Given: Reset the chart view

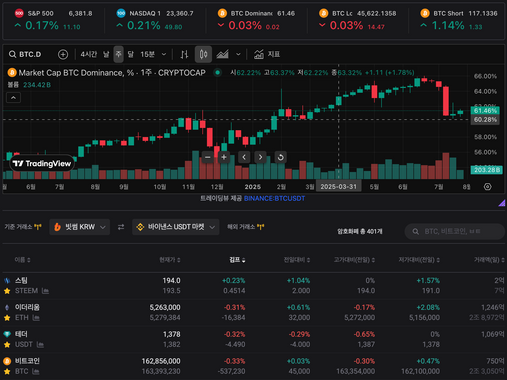Looking at the screenshot, I should [281, 157].
